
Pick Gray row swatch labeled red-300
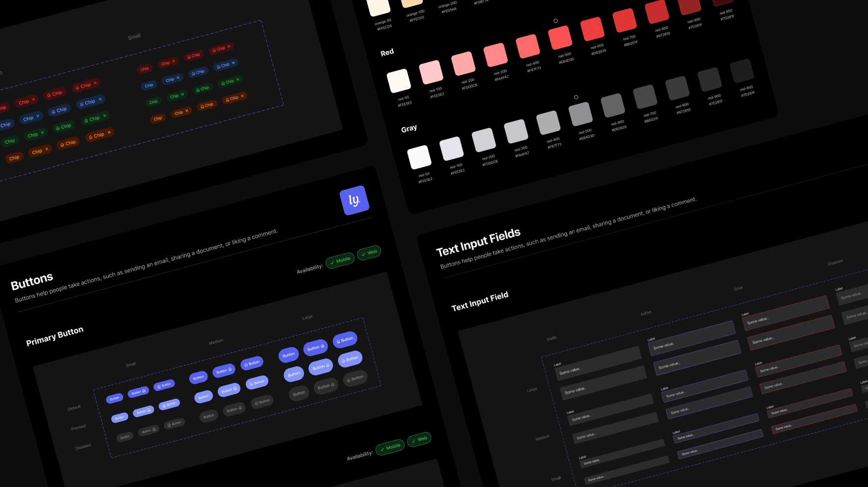coord(516,131)
